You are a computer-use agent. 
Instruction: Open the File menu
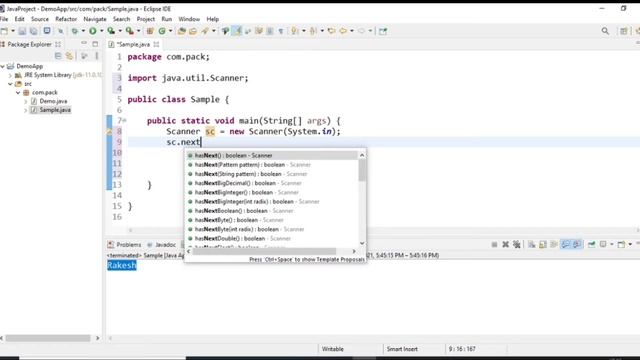point(4,19)
